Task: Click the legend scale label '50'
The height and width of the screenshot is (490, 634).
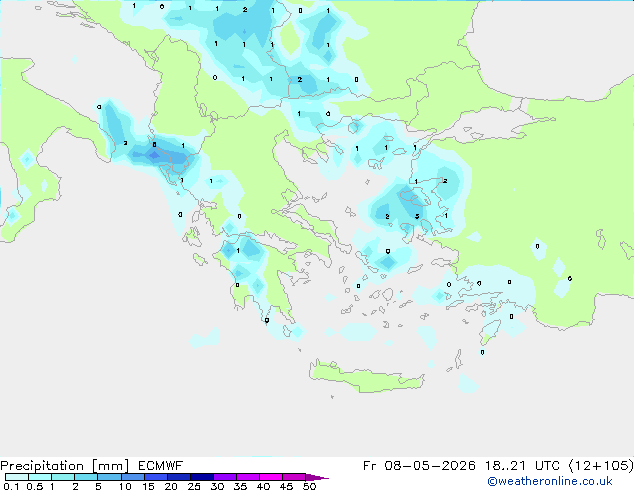Action: pyautogui.click(x=309, y=486)
